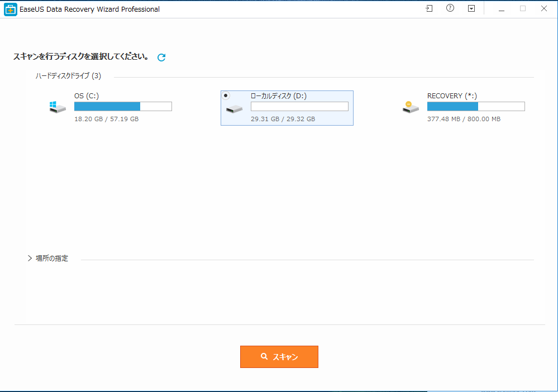Open the help question mark icon

tap(450, 9)
